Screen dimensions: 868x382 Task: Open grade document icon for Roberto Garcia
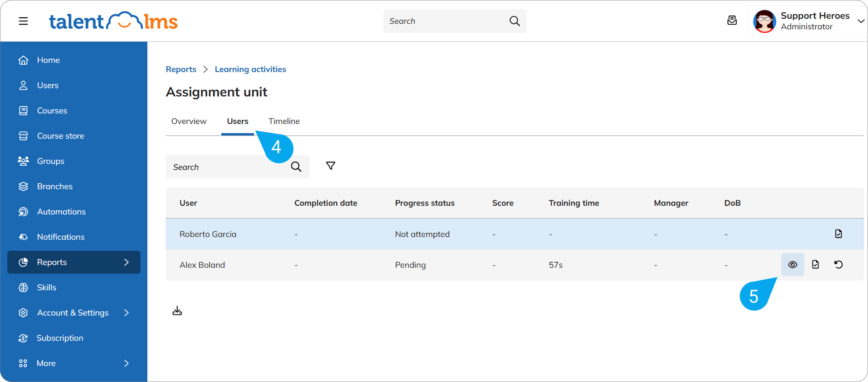click(838, 234)
